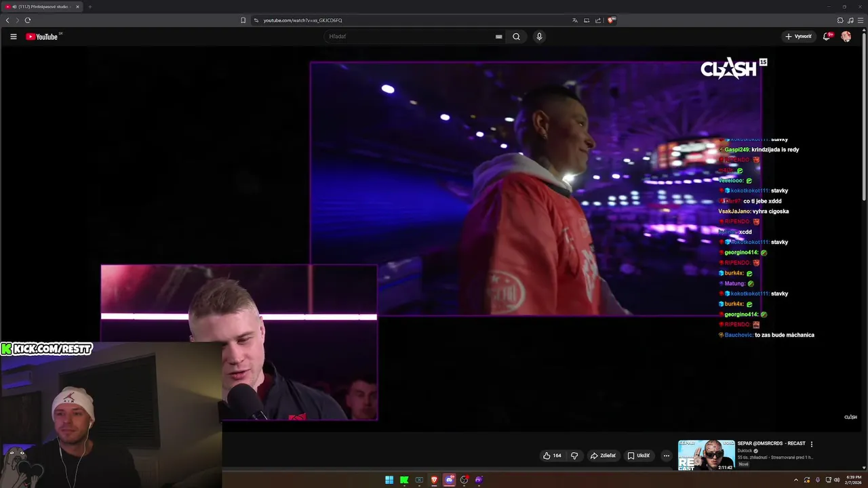Go back in browser history
Viewport: 868px width, 488px height.
[7, 20]
